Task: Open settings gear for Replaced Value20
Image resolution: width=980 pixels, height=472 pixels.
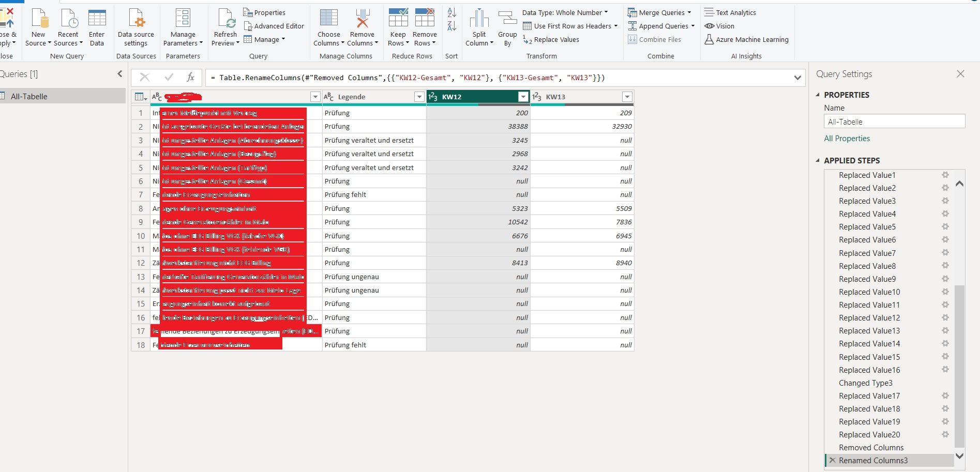Action: (945, 434)
